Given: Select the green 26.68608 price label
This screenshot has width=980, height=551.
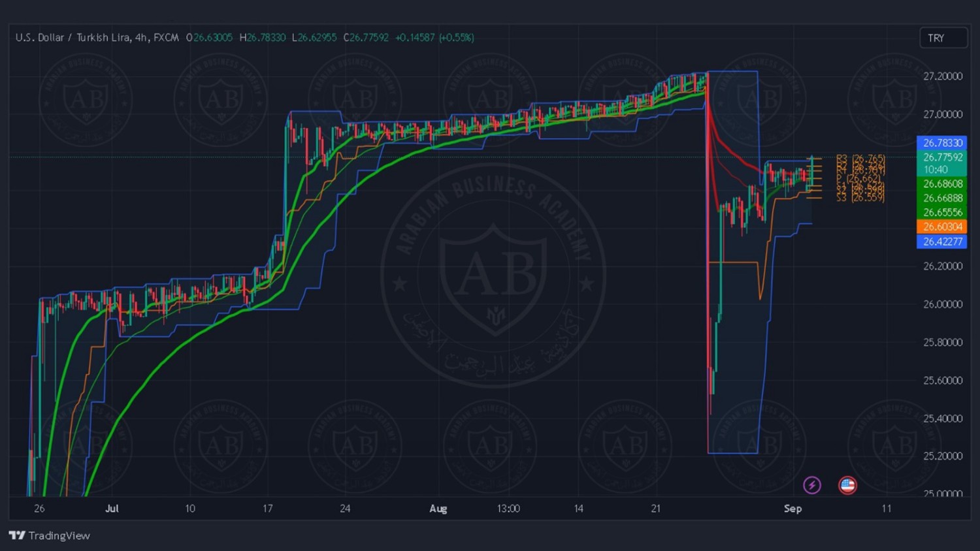Looking at the screenshot, I should (x=942, y=184).
